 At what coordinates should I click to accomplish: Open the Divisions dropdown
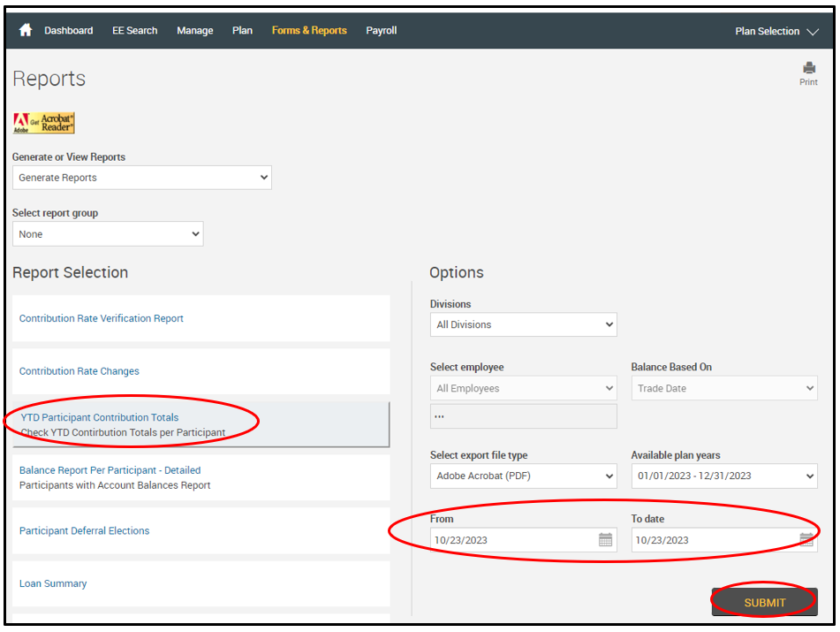523,324
